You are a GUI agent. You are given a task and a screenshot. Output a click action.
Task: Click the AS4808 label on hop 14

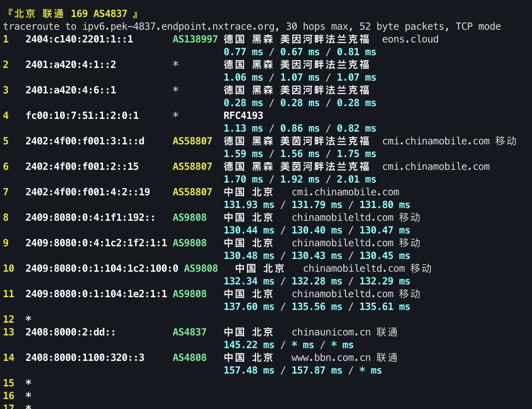point(190,357)
